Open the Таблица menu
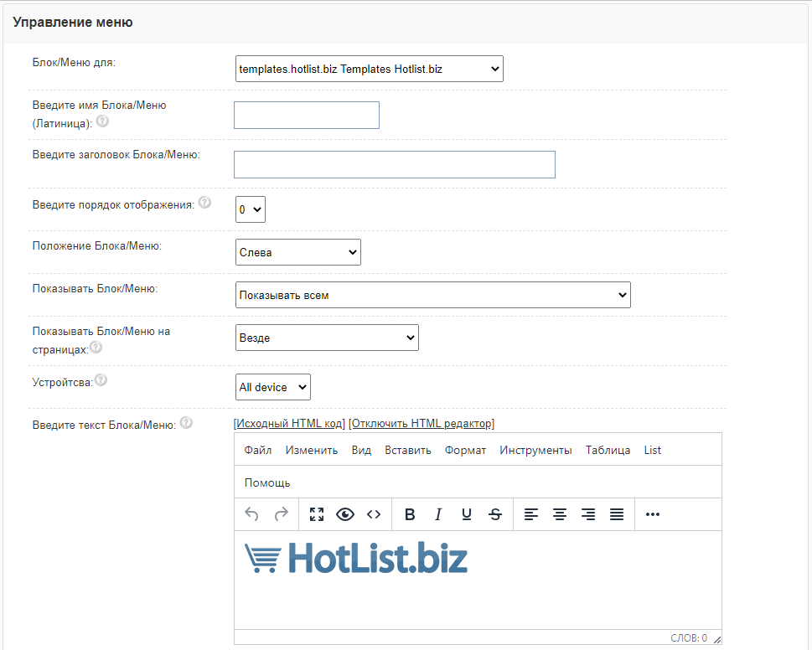The width and height of the screenshot is (812, 650). (608, 450)
